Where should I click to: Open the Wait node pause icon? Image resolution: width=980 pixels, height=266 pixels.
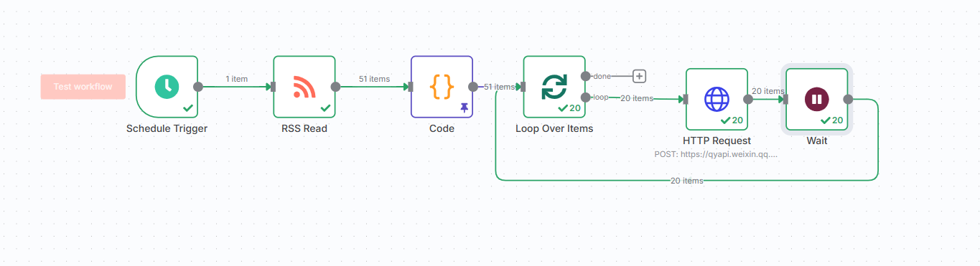point(816,99)
